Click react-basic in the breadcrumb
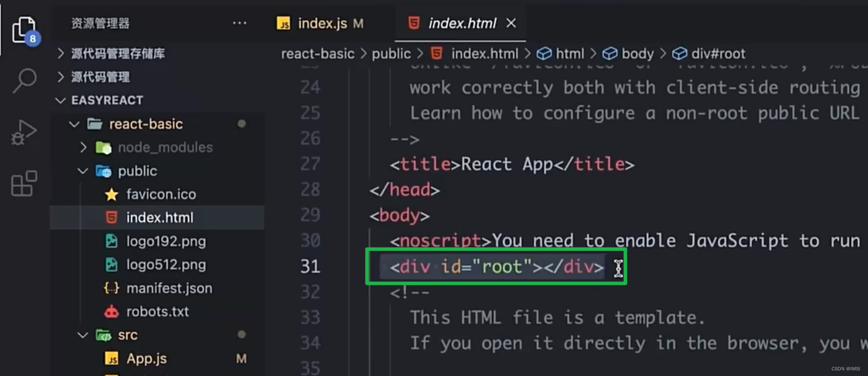The height and width of the screenshot is (376, 868). 317,53
